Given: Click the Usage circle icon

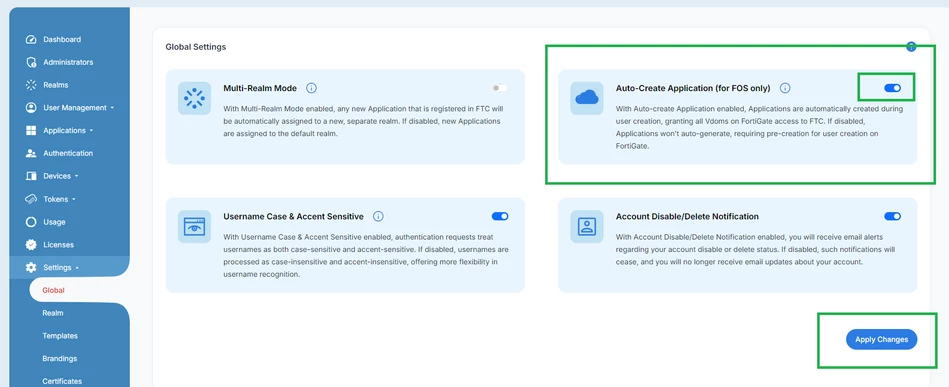Looking at the screenshot, I should (31, 222).
